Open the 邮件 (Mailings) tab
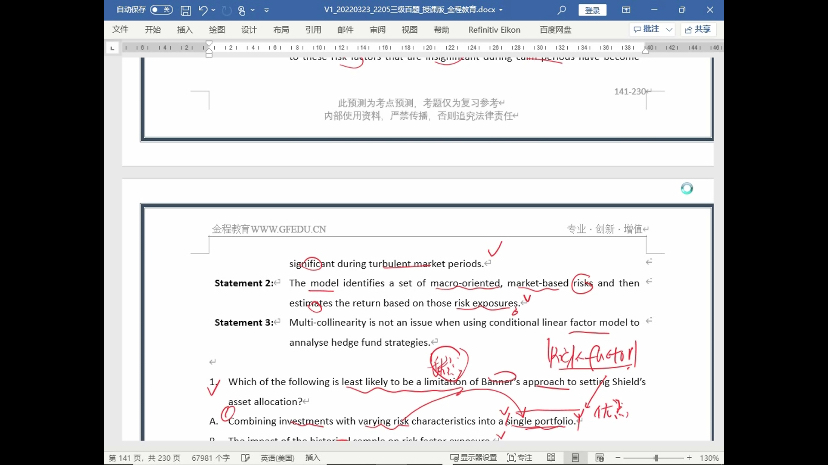Viewport: 828px width, 465px height. point(345,30)
